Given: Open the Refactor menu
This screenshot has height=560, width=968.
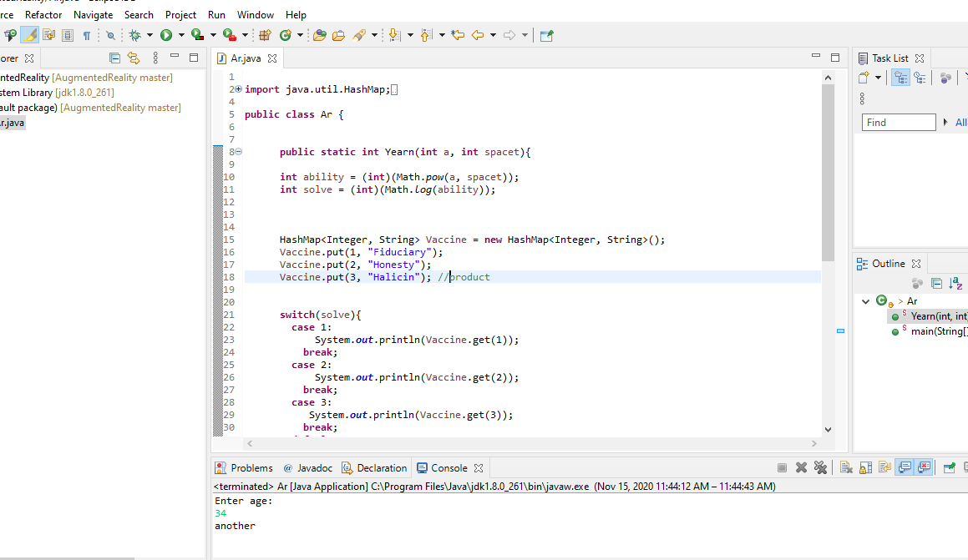Looking at the screenshot, I should pos(43,15).
